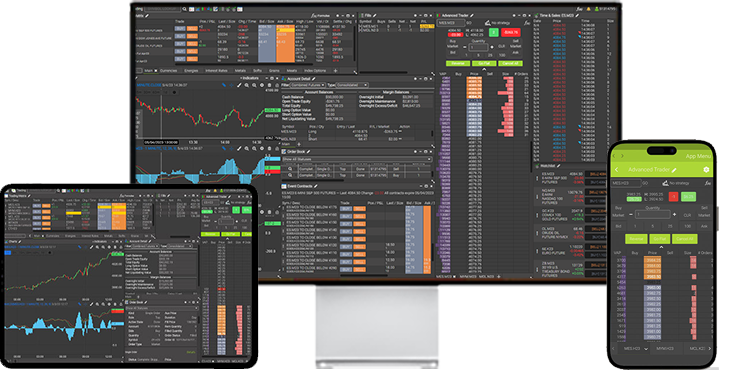Viewport: 731px width, 371px height.
Task: Click the trash icon on the price chart toolbar
Action: point(269,85)
